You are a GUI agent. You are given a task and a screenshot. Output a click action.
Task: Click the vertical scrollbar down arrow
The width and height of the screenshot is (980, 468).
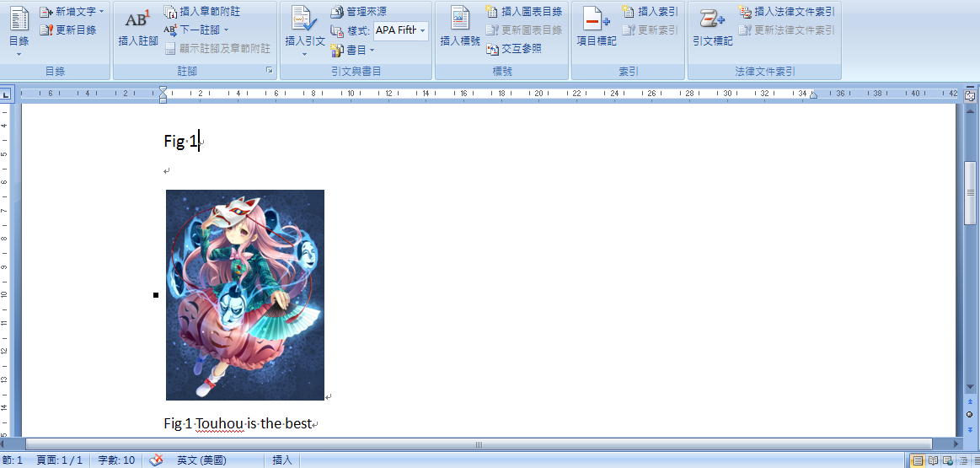(x=970, y=387)
